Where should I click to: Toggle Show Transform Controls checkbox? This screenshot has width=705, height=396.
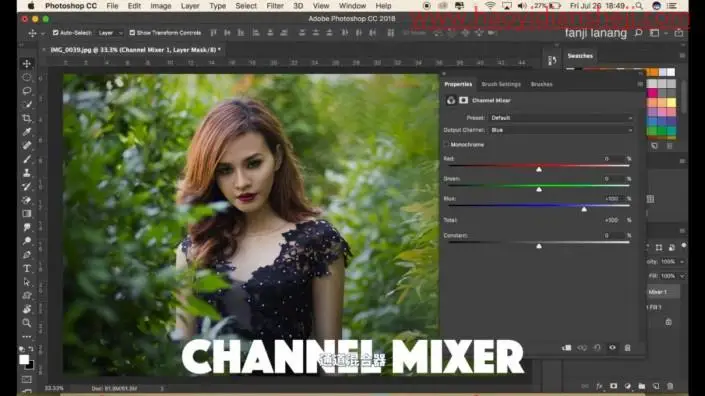(132, 33)
